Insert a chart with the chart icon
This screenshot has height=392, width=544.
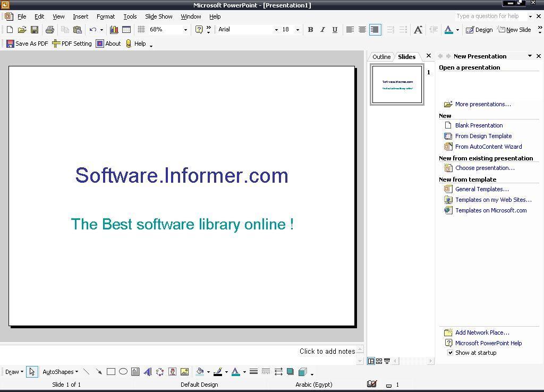(x=114, y=30)
